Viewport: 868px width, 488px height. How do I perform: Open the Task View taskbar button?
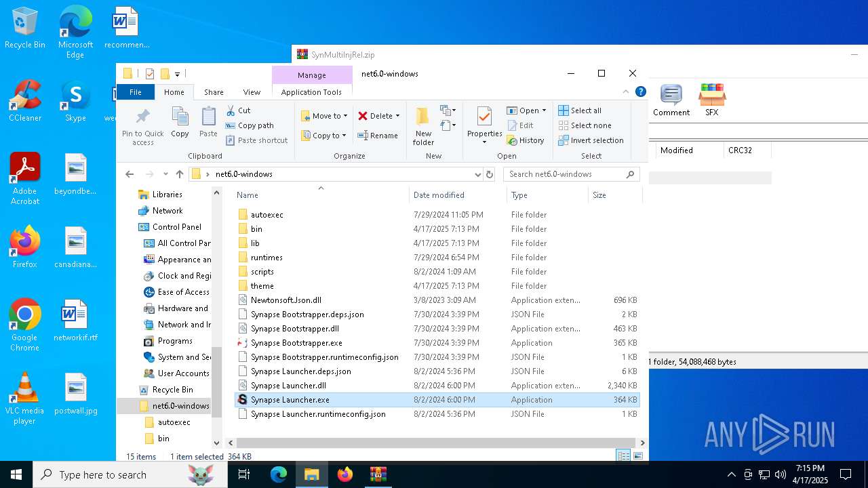tap(244, 474)
